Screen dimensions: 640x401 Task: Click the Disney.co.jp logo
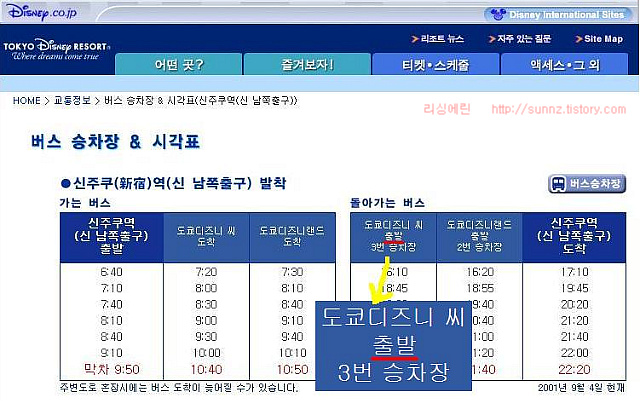click(x=42, y=12)
